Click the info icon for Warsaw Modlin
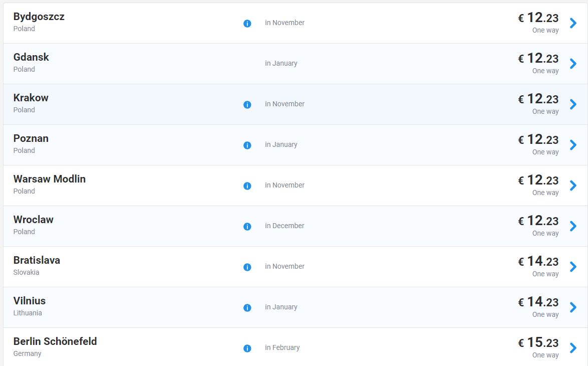The width and height of the screenshot is (588, 366). pos(247,186)
